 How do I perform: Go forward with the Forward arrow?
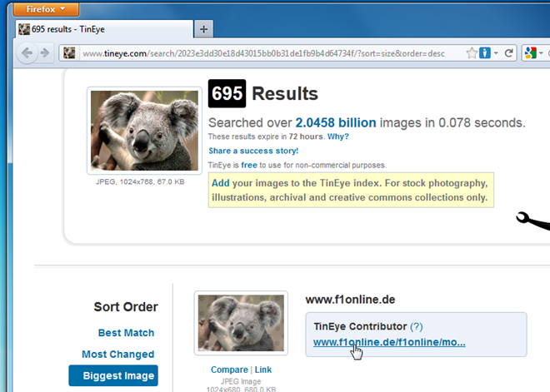[x=45, y=53]
